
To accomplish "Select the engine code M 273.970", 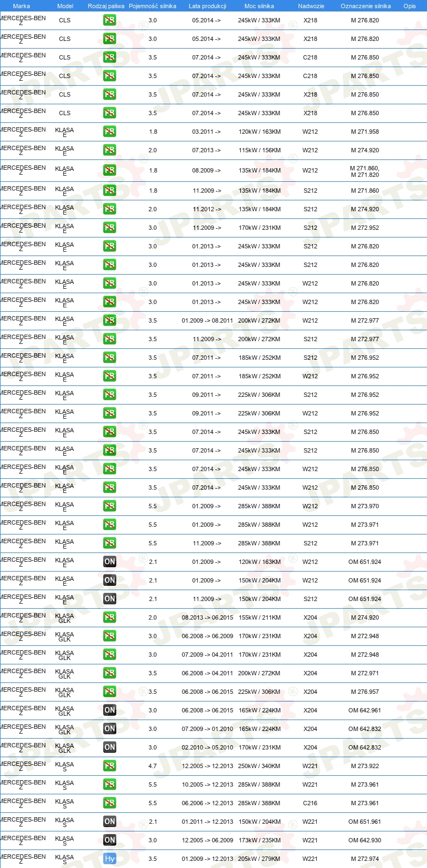I will click(365, 506).
